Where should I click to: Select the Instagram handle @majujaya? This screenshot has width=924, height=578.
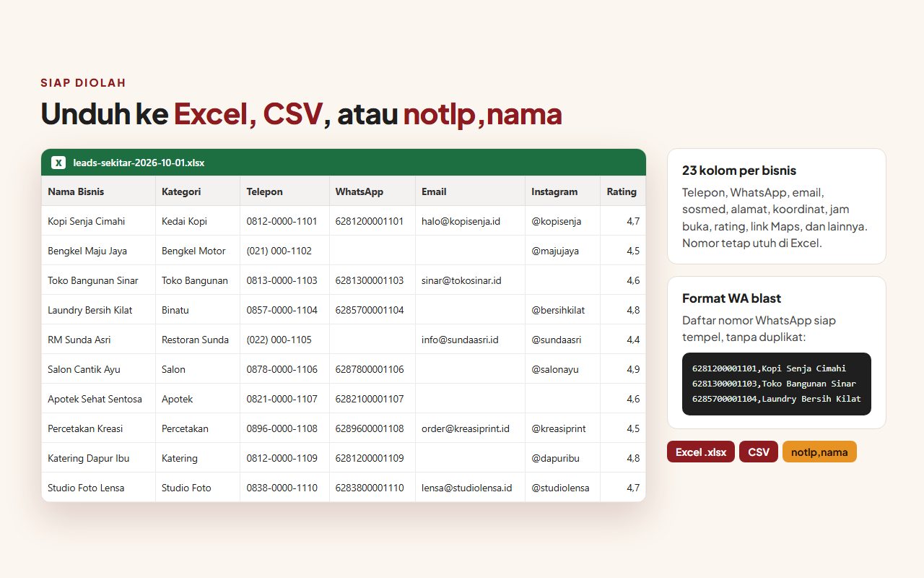(555, 251)
